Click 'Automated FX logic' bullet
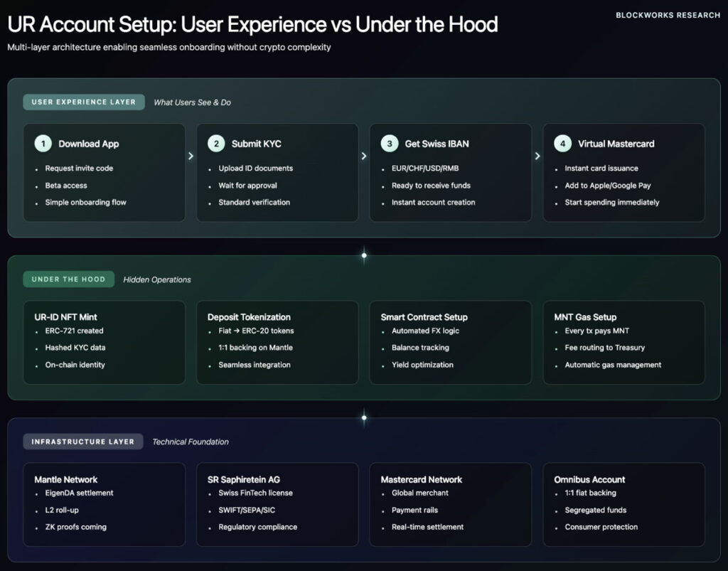728x571 pixels. [425, 331]
